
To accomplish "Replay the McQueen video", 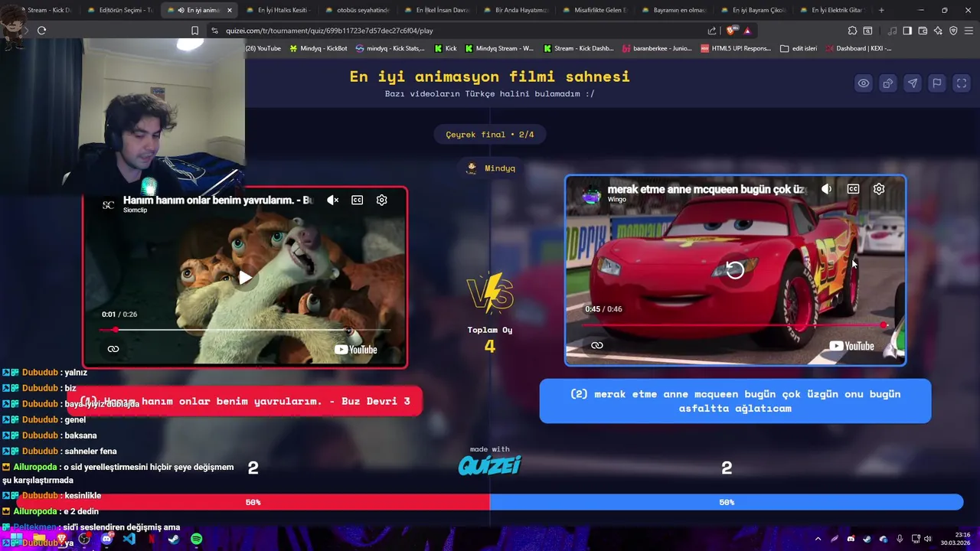I will coord(734,269).
